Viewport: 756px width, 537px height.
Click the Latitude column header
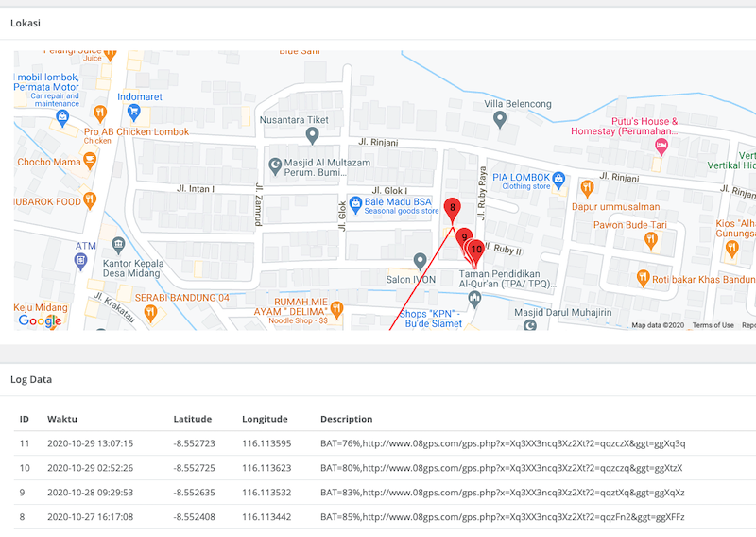click(193, 419)
